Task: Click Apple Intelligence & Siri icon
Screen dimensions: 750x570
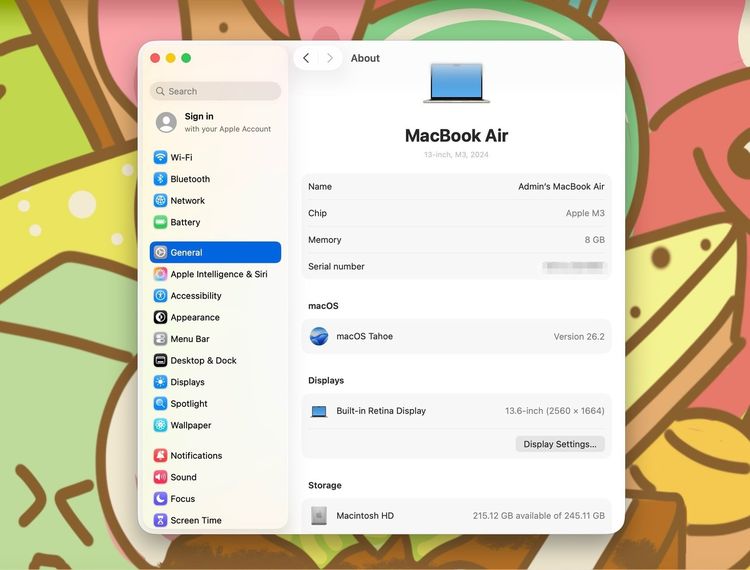Action: 160,274
